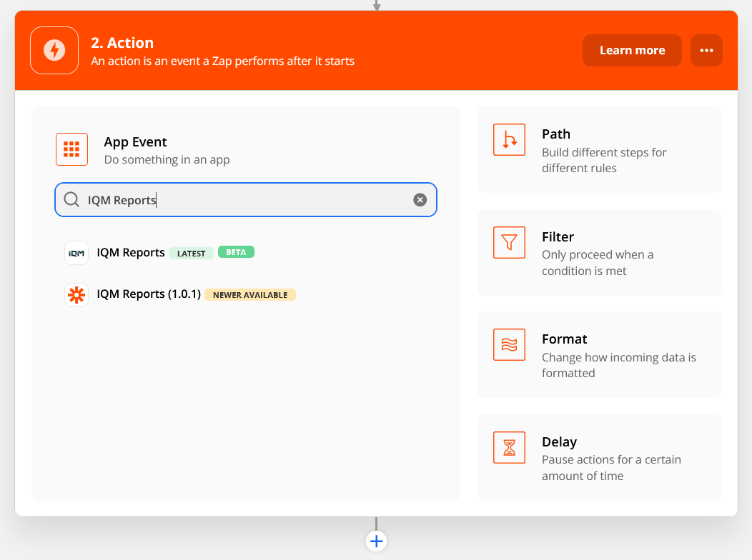Click the Format waves icon
The height and width of the screenshot is (560, 752).
click(x=509, y=345)
